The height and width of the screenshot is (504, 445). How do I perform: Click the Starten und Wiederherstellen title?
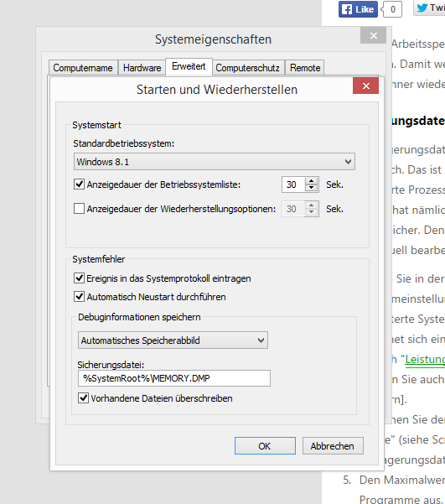(x=217, y=90)
